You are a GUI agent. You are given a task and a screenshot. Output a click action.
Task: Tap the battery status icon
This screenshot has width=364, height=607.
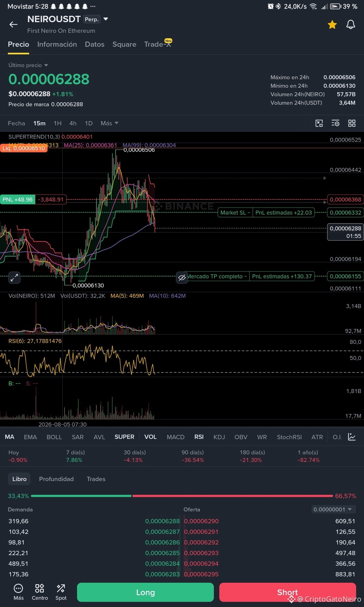[x=335, y=6]
